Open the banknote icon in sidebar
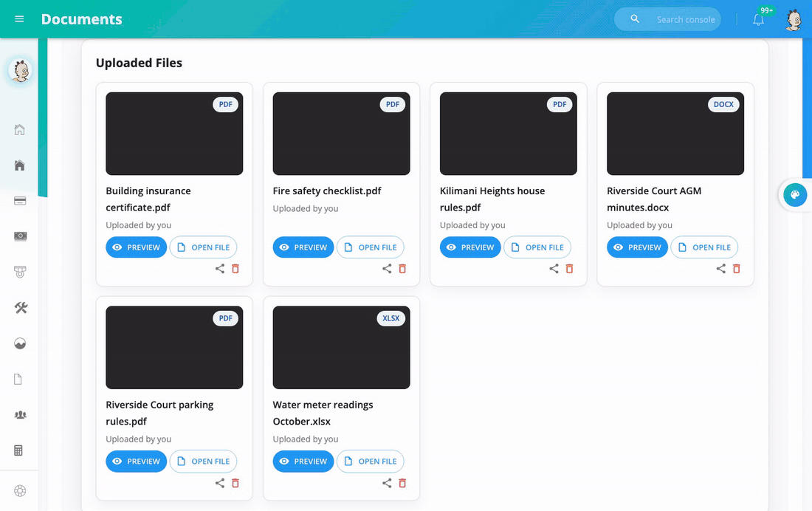Screen dimensions: 812x511 [20, 236]
